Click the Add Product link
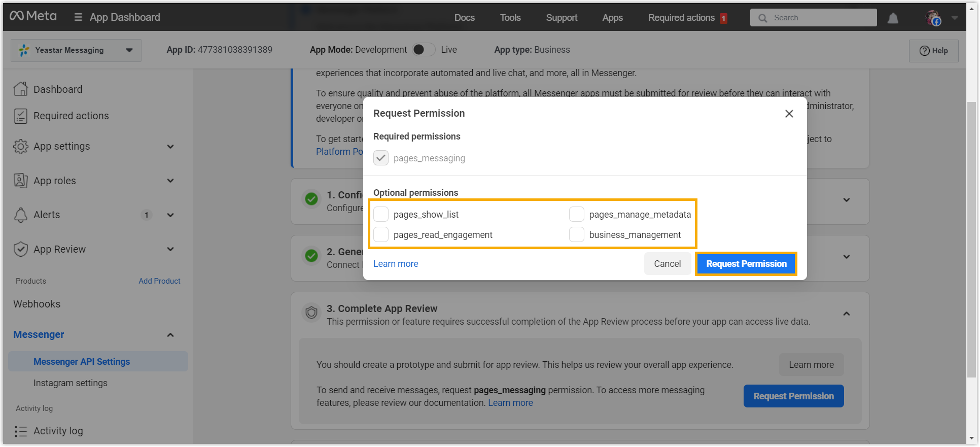Viewport: 980px width, 447px height. 159,281
